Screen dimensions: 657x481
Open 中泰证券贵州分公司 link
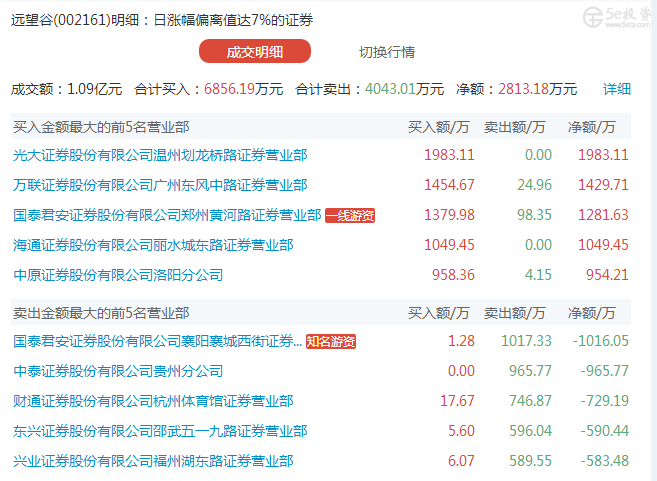click(x=118, y=371)
